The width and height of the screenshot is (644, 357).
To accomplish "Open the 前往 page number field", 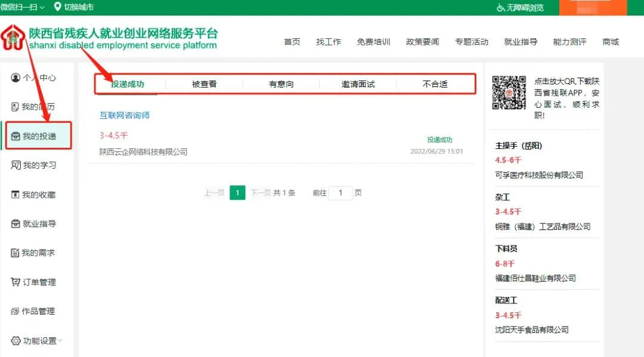I will [x=340, y=193].
